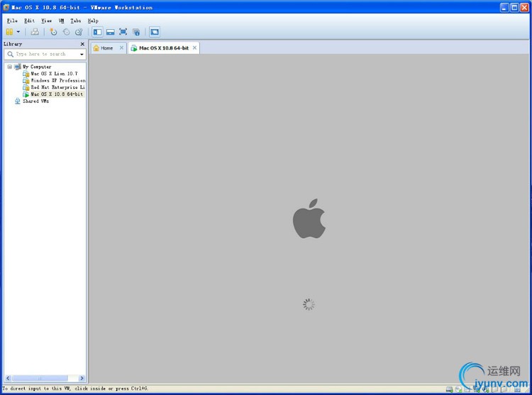Click the Library horizontal scrollbar right arrow

point(82,378)
